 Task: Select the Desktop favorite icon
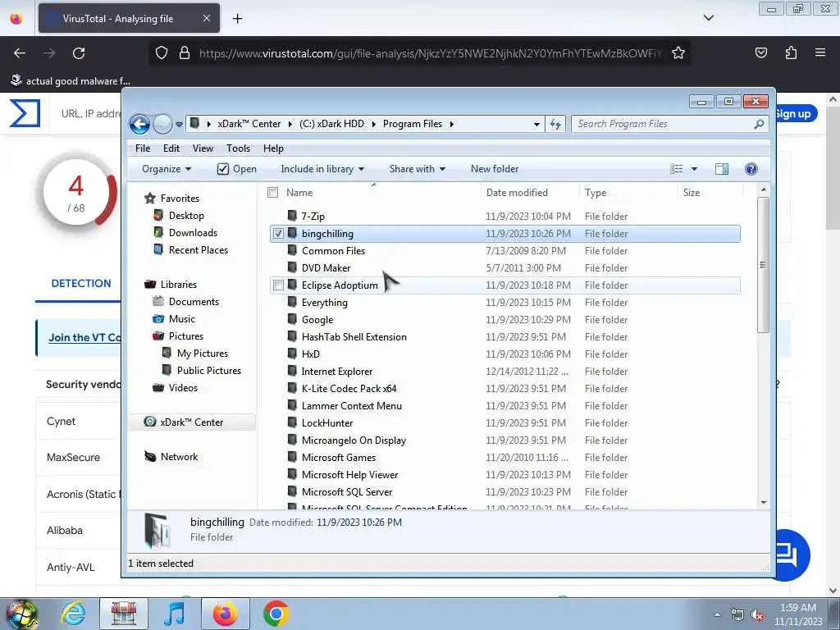pyautogui.click(x=158, y=216)
